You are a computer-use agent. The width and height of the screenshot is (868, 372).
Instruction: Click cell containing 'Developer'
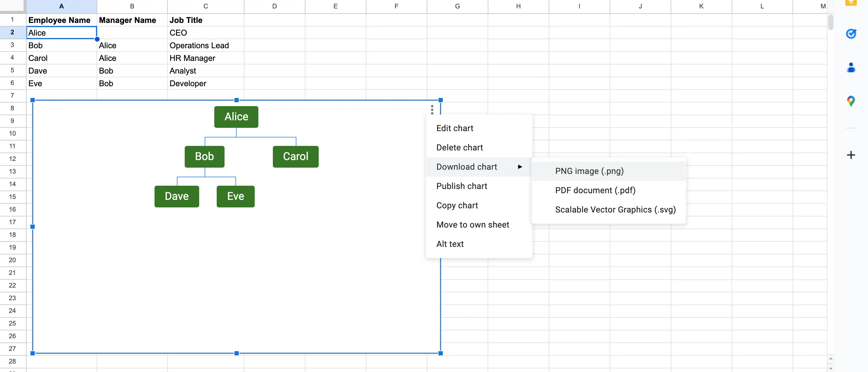tap(206, 83)
